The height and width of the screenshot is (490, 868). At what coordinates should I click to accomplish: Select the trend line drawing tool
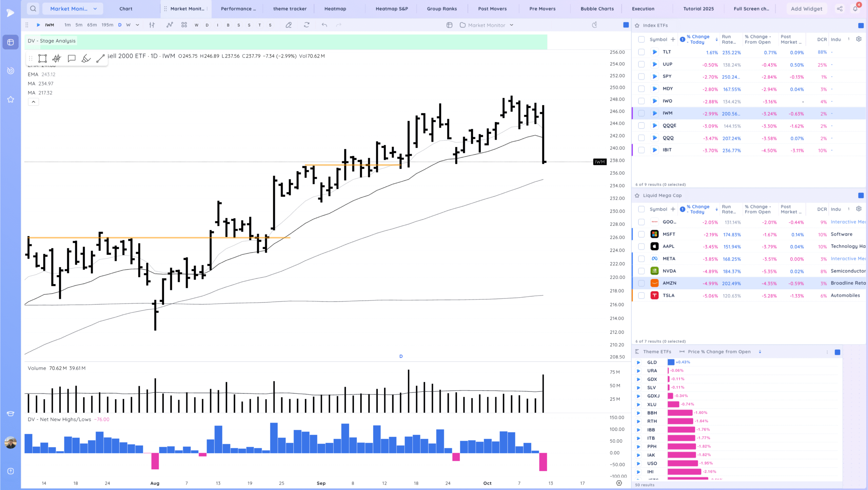pyautogui.click(x=100, y=58)
